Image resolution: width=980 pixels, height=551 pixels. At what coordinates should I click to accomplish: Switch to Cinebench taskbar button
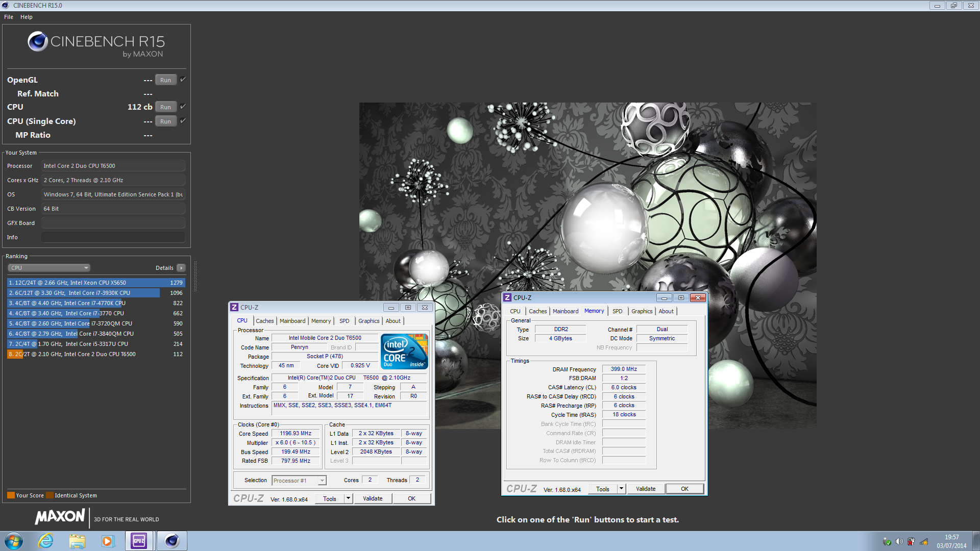[172, 541]
